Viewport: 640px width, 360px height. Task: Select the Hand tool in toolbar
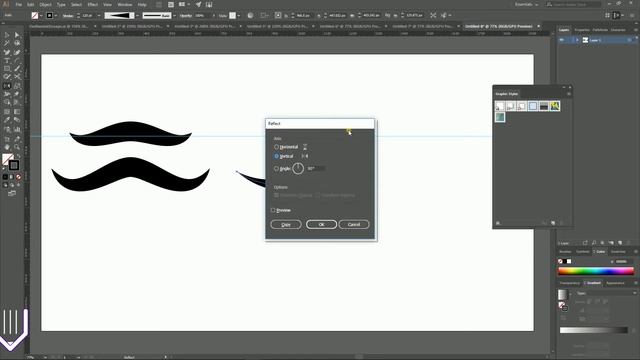tap(7, 147)
